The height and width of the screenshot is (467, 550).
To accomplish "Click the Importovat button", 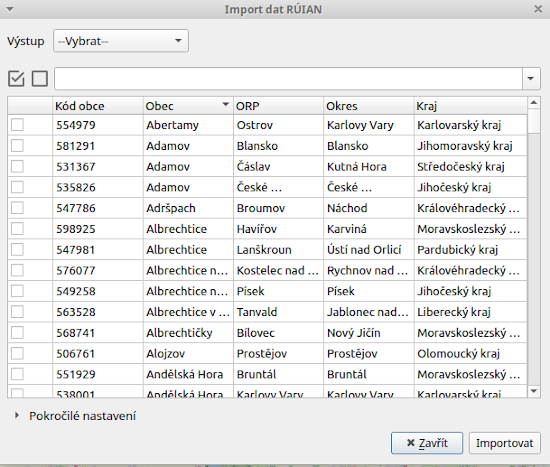I will 504,443.
